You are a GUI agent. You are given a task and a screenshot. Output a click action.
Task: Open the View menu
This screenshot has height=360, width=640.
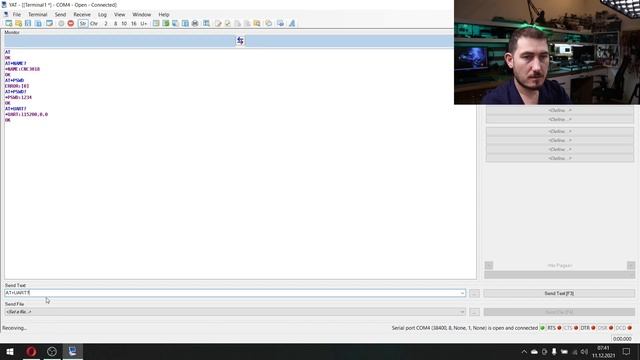click(120, 14)
